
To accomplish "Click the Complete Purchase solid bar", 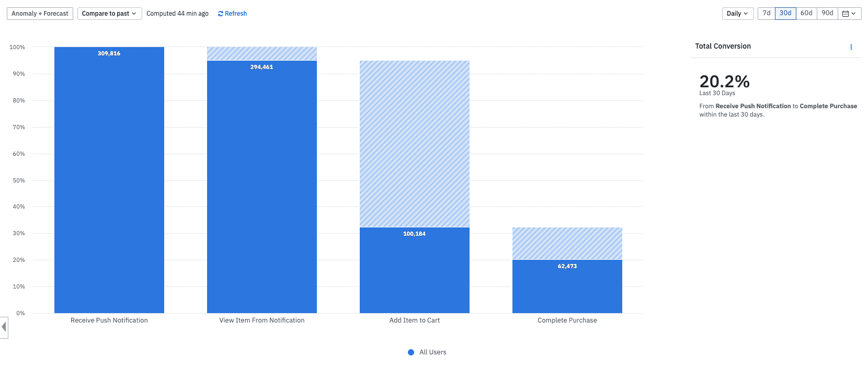I will [x=567, y=287].
